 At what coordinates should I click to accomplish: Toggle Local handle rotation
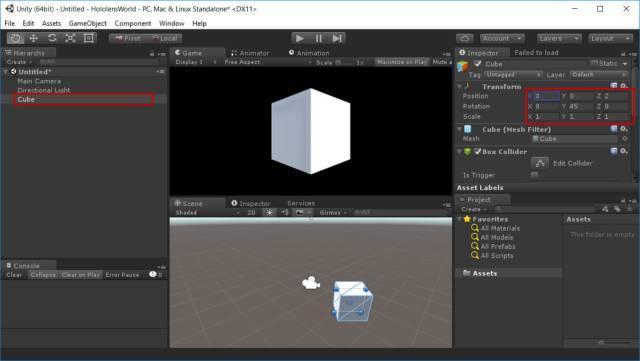(x=164, y=38)
